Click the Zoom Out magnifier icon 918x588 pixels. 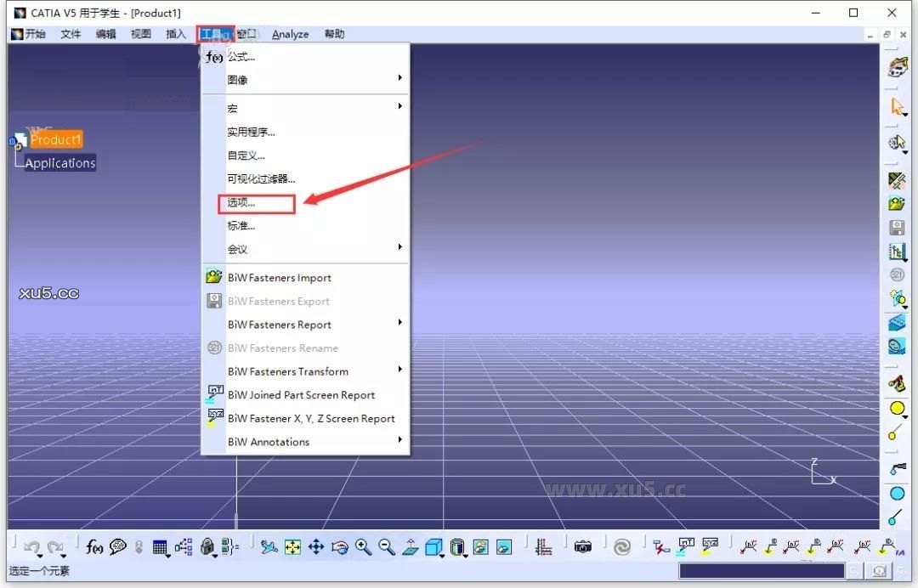pyautogui.click(x=386, y=546)
